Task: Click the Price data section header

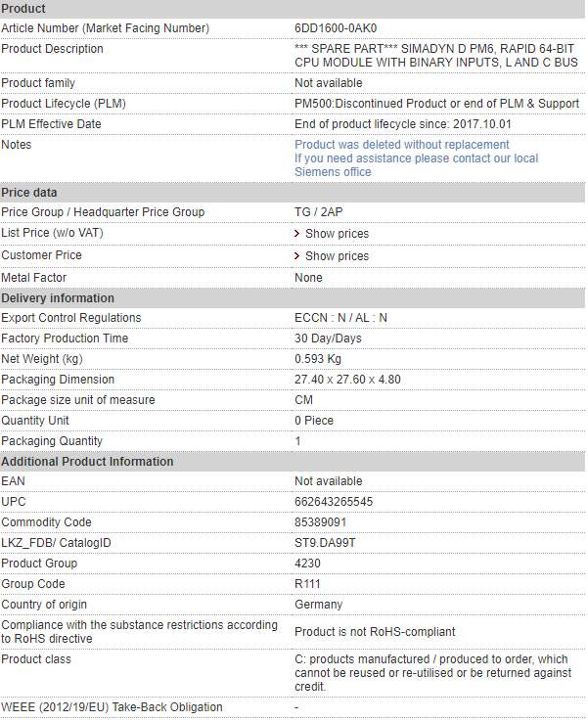Action: tap(293, 193)
